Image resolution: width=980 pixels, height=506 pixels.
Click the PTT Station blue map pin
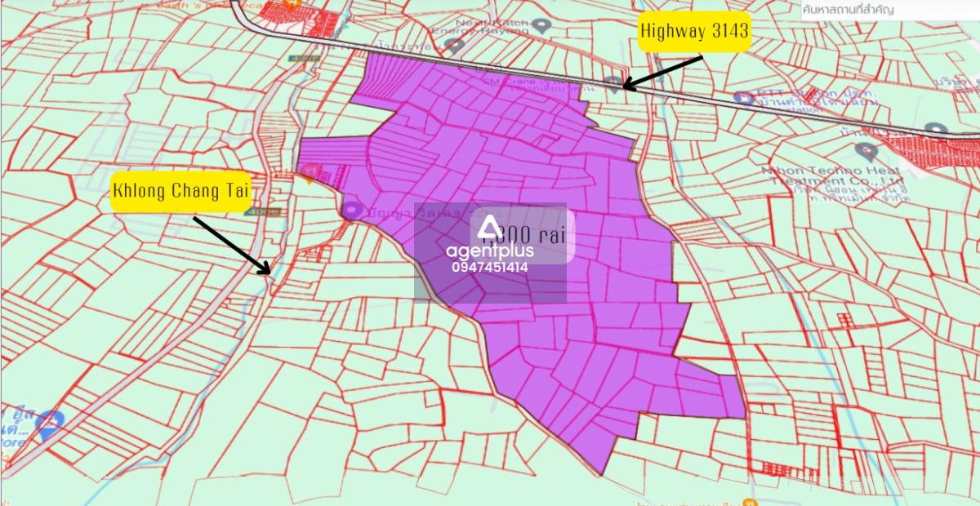[743, 97]
